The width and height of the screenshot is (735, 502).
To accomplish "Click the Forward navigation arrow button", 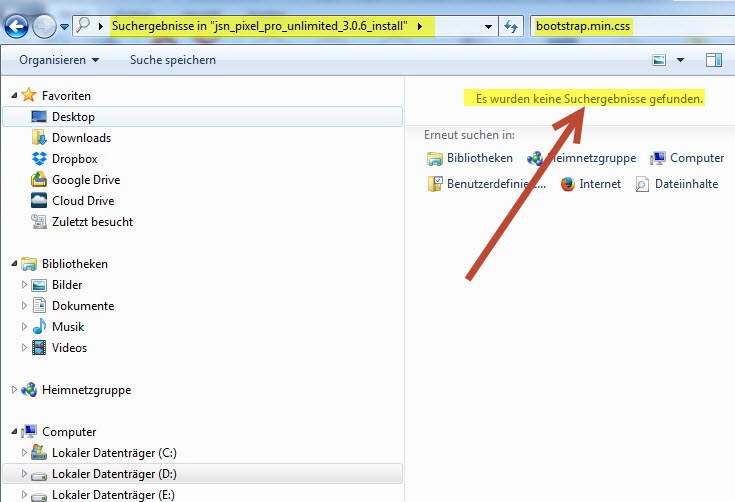I will pyautogui.click(x=44, y=25).
